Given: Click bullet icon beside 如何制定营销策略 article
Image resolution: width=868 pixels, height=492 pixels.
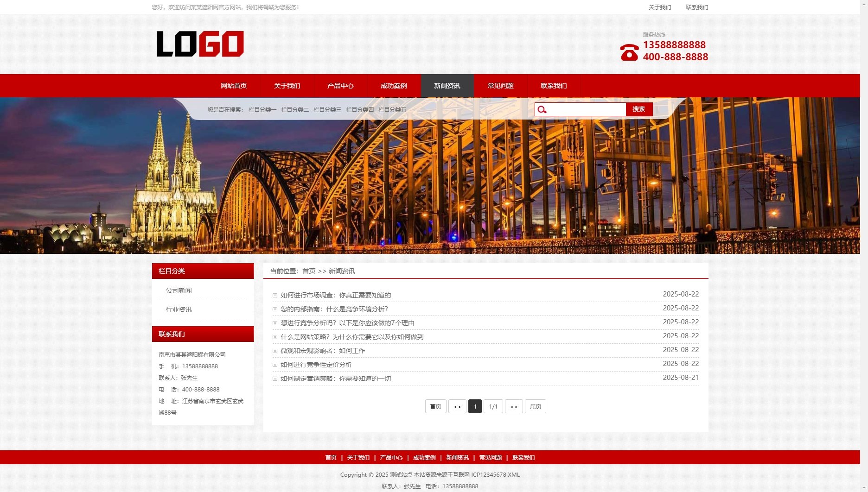Looking at the screenshot, I should pos(275,379).
